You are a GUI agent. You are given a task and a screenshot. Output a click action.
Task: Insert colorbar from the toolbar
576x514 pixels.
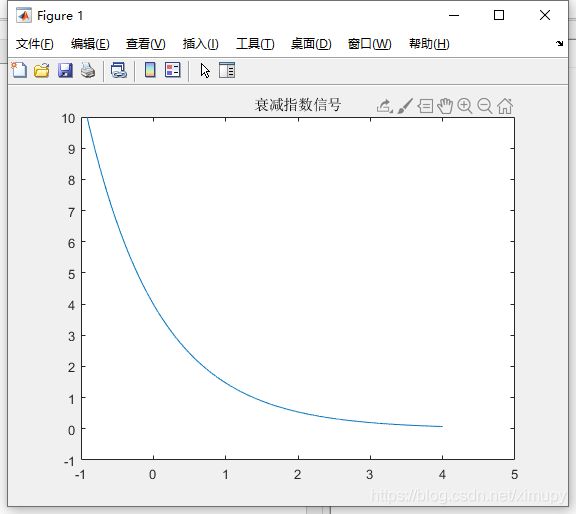pos(150,70)
